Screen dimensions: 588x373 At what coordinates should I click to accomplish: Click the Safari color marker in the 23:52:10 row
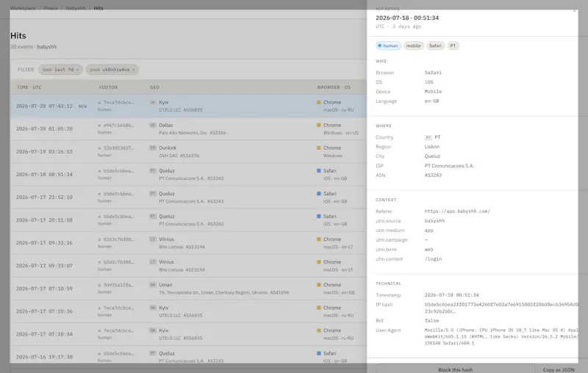pyautogui.click(x=319, y=194)
